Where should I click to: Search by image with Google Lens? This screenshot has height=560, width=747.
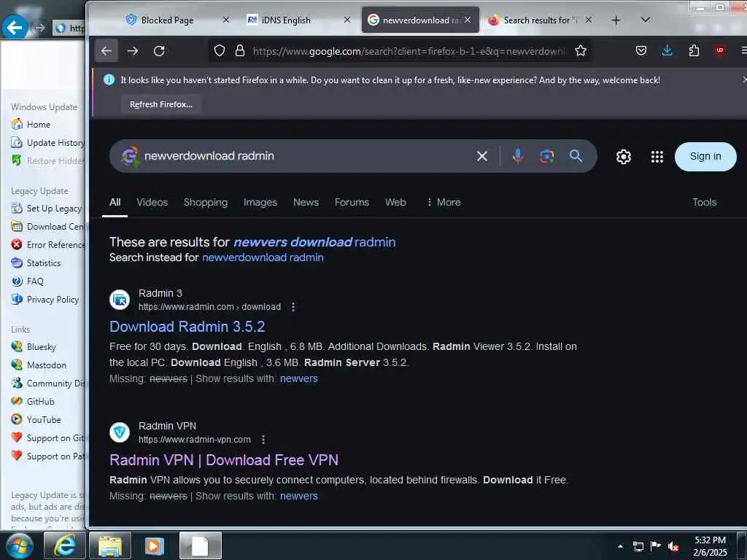click(547, 156)
